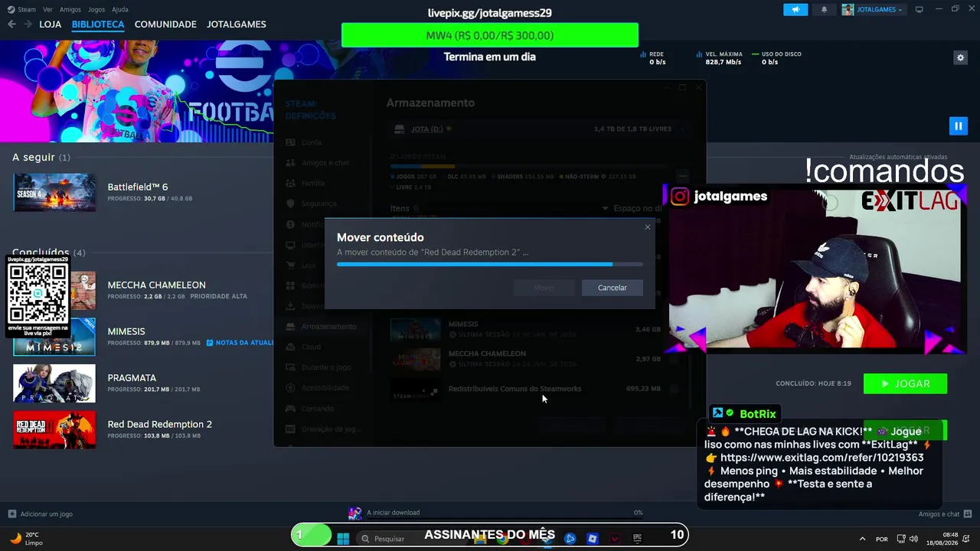The height and width of the screenshot is (551, 980).
Task: Open the Windows Start menu
Action: 343,538
